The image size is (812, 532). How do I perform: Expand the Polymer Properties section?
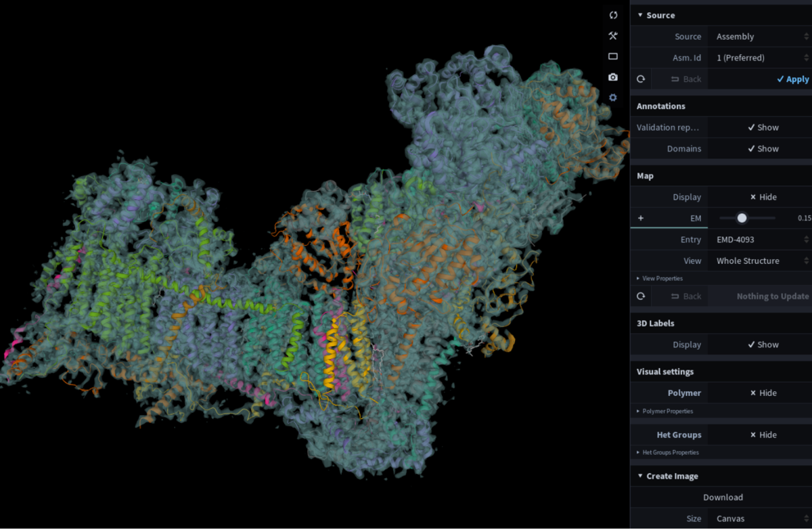click(667, 411)
